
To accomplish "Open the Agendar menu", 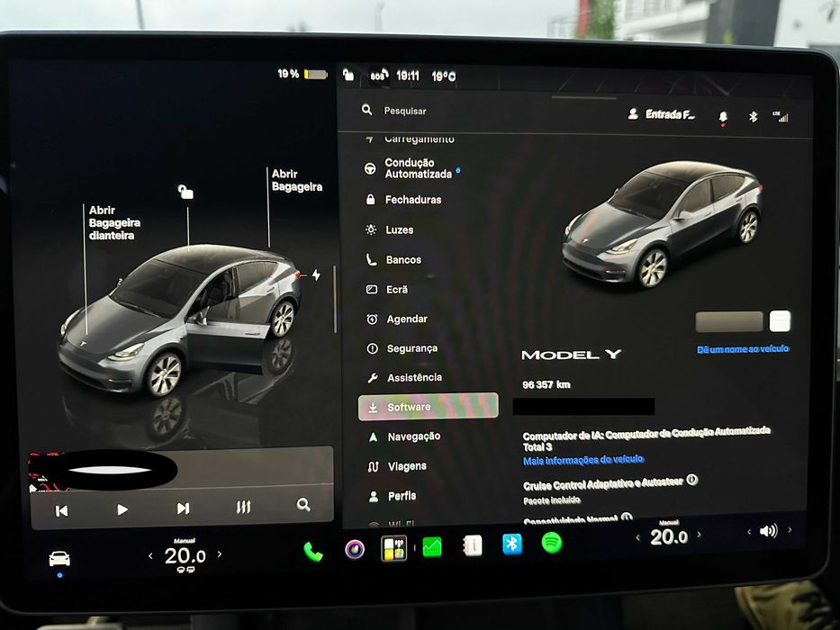I will point(397,319).
